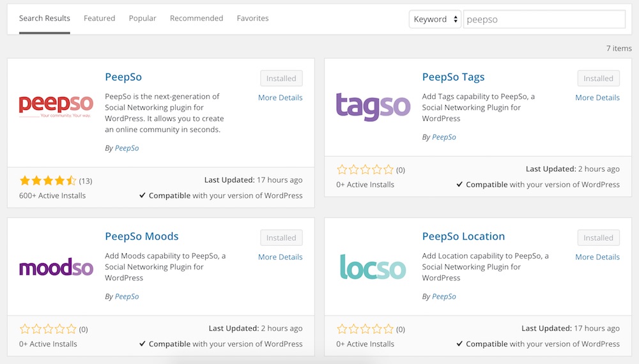
Task: Click the author link on PeepSo Tags card
Action: tap(444, 137)
